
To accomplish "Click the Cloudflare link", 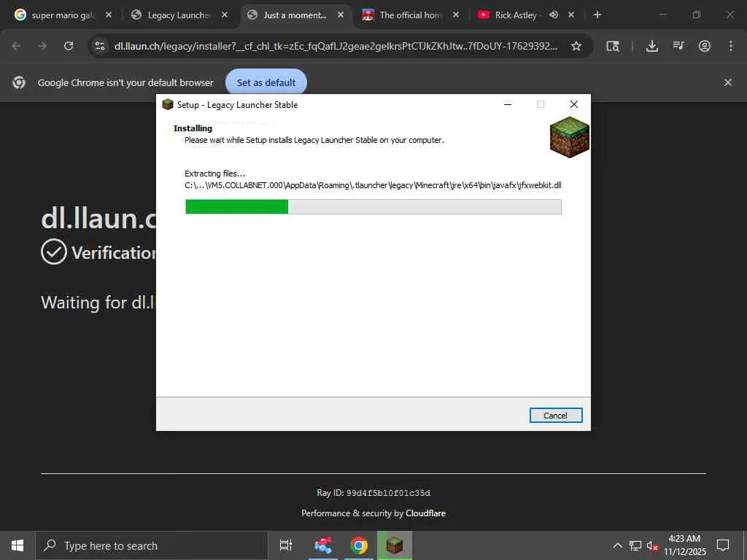I will pyautogui.click(x=425, y=513).
